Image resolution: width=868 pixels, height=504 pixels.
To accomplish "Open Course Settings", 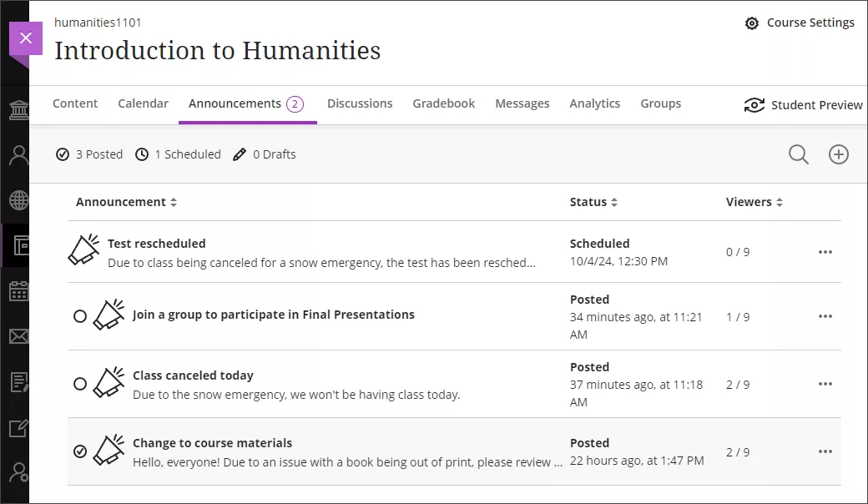I will tap(800, 23).
